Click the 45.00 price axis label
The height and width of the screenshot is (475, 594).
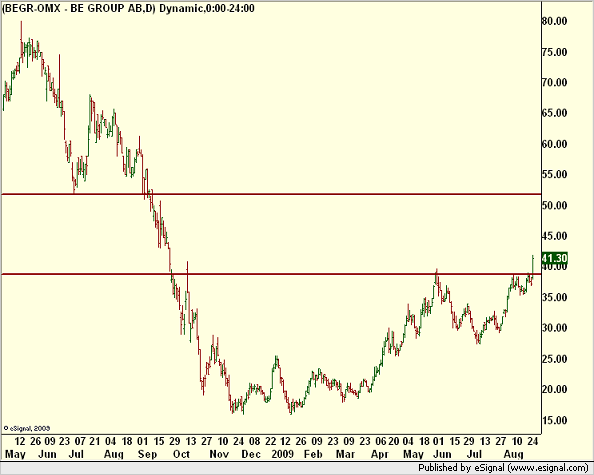click(x=555, y=236)
